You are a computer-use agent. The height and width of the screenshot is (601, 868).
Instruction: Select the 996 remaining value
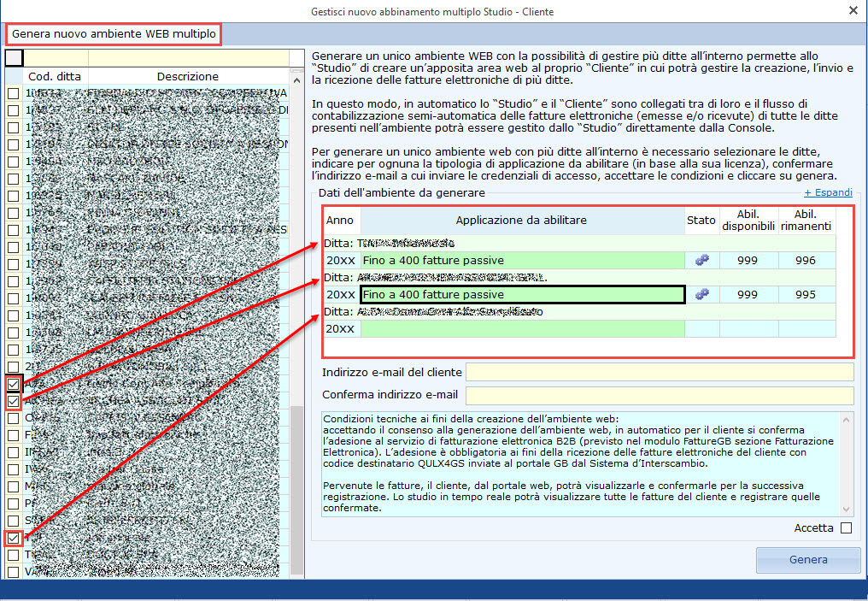pyautogui.click(x=806, y=261)
